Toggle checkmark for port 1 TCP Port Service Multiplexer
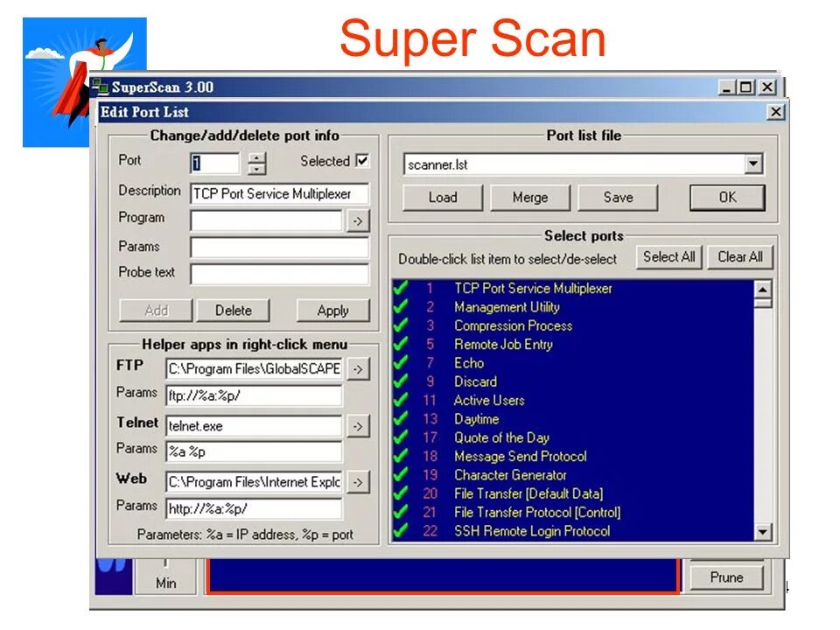The height and width of the screenshot is (630, 840). tap(401, 288)
